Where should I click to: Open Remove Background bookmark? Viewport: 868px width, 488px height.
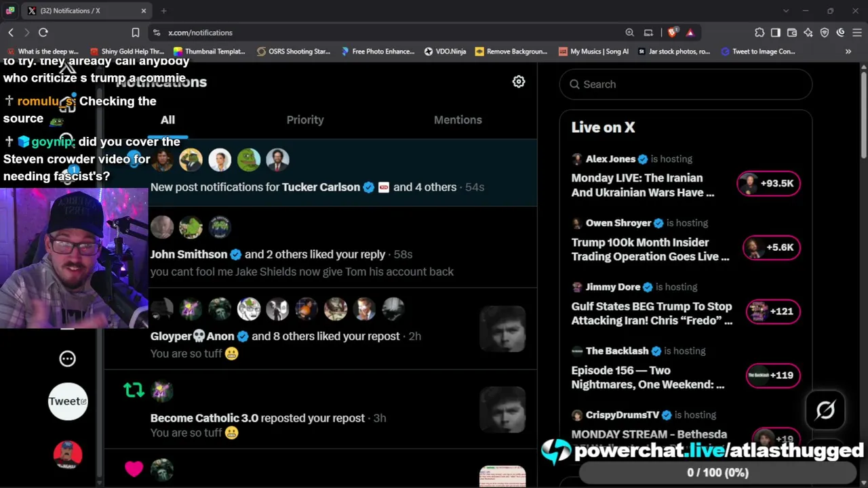click(x=511, y=52)
